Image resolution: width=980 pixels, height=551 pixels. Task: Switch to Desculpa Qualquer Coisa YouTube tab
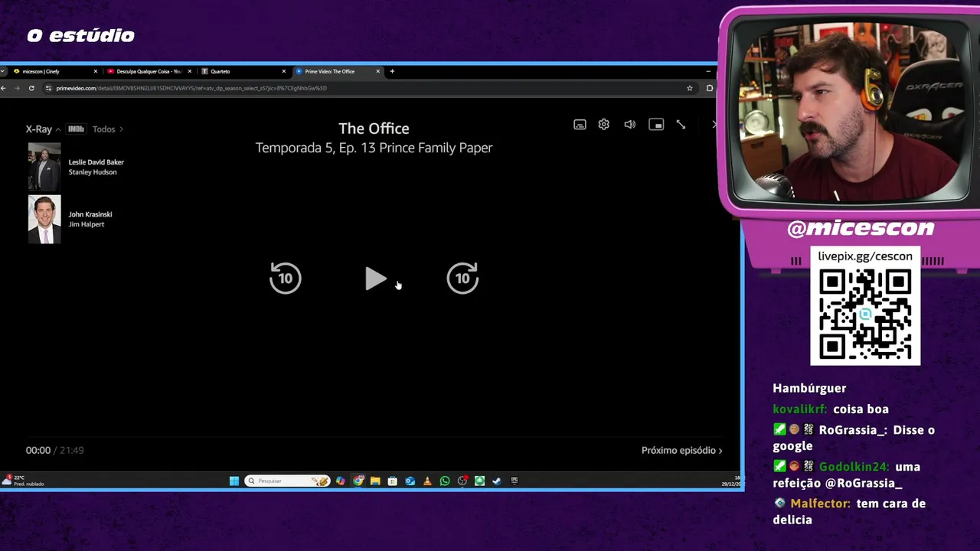(149, 71)
